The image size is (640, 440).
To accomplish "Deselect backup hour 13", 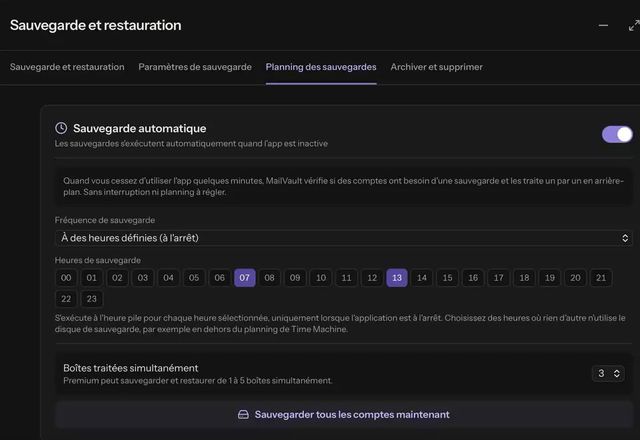I will (x=397, y=278).
